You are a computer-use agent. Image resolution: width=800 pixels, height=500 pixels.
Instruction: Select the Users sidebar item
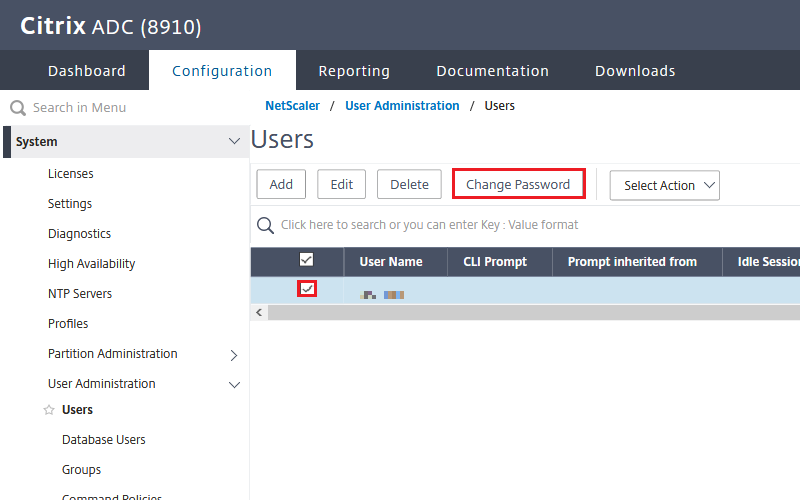[x=77, y=410]
